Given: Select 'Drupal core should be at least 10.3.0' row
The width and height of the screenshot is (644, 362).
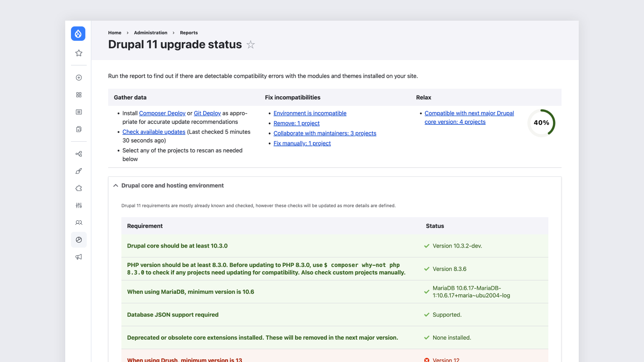Looking at the screenshot, I should pos(335,246).
